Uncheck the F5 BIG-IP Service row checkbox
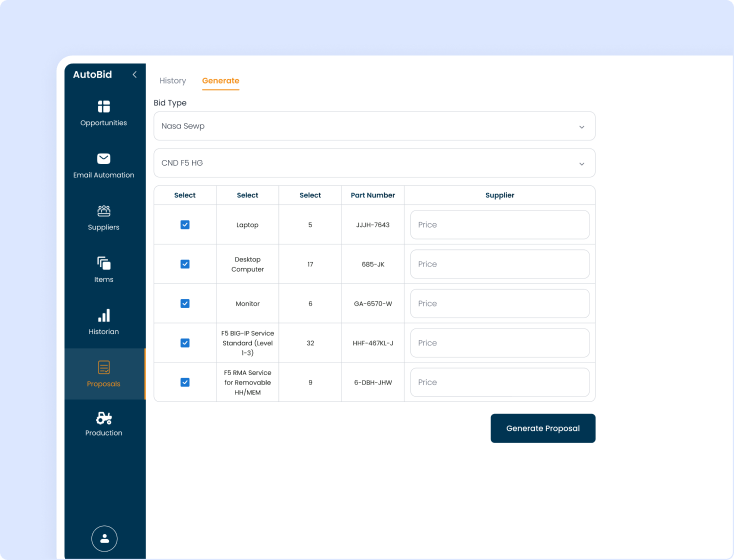734x560 pixels. [x=185, y=343]
